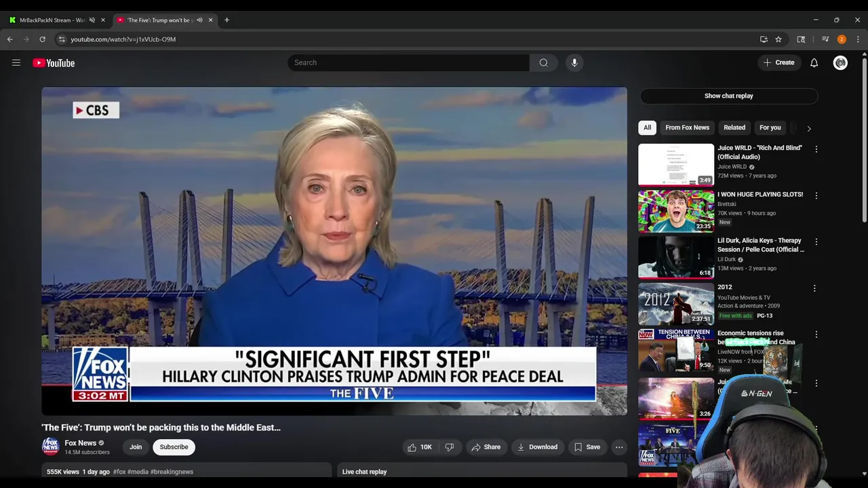
Task: Click the search magnifier button
Action: coord(543,62)
